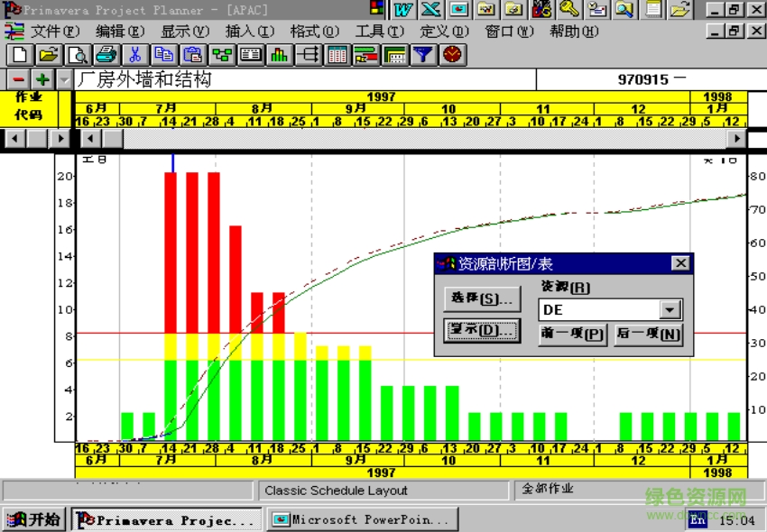
Task: Expand the dropdown arrow beside the plus button
Action: (63, 79)
